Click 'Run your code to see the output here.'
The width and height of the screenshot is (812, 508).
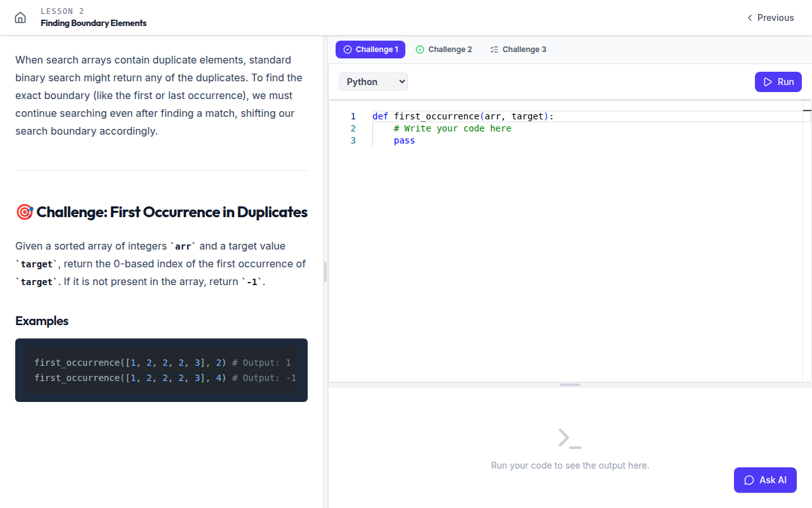[x=570, y=465]
